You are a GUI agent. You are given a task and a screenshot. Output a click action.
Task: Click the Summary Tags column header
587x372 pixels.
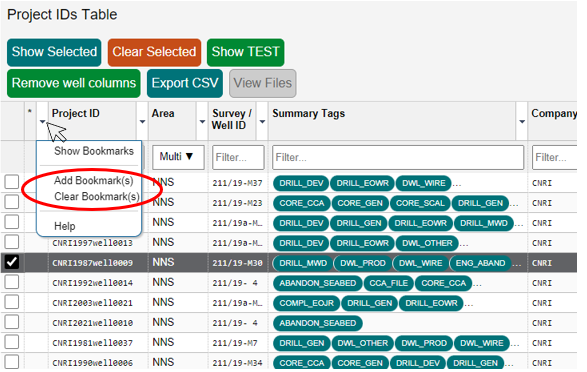tap(308, 113)
